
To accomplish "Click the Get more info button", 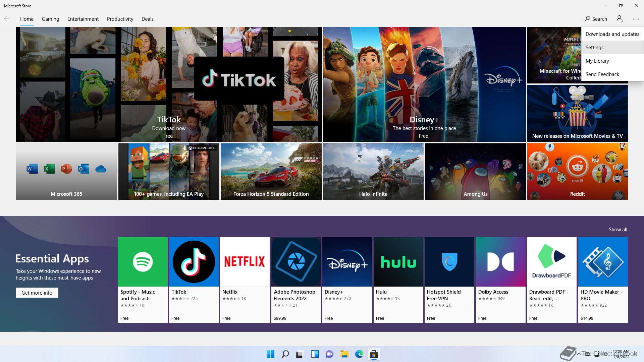I will [37, 293].
